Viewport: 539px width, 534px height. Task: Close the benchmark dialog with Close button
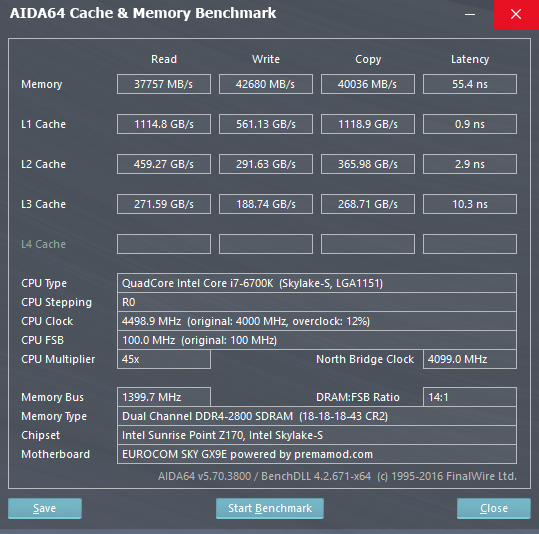(494, 508)
